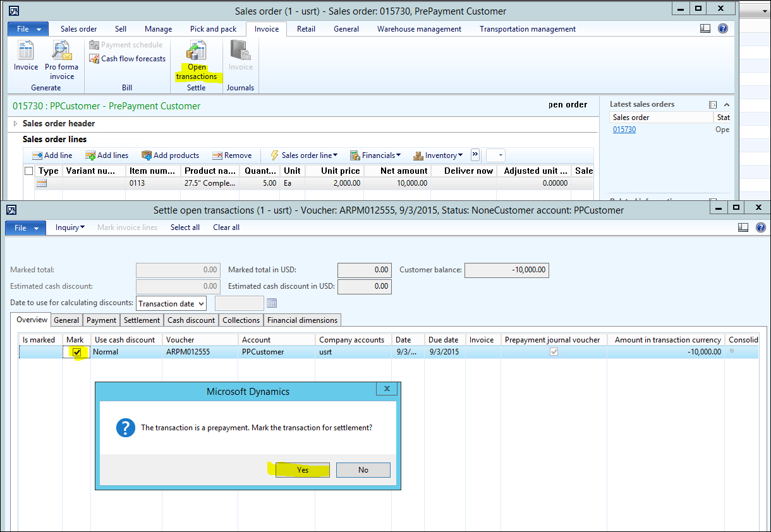Click Add line in sales order lines
This screenshot has height=532, width=771.
point(52,155)
